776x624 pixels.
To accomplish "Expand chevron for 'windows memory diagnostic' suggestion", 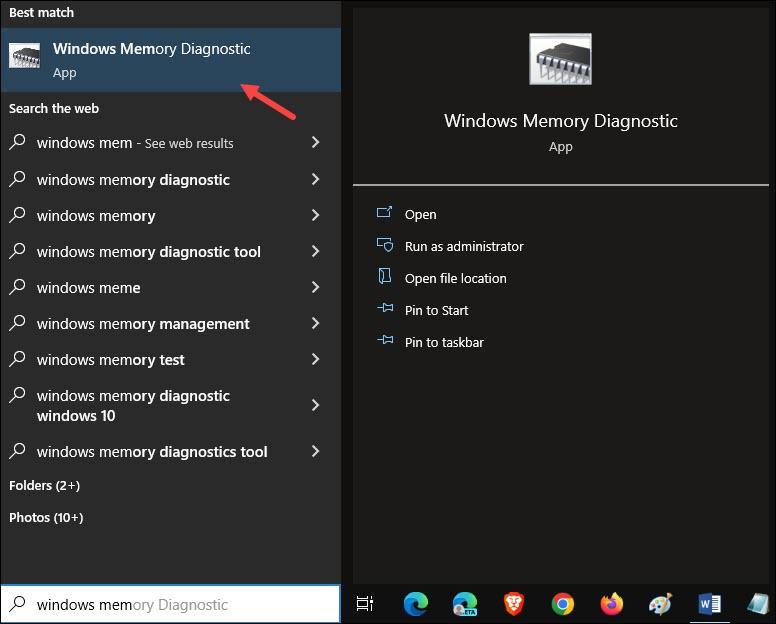I will tap(315, 179).
